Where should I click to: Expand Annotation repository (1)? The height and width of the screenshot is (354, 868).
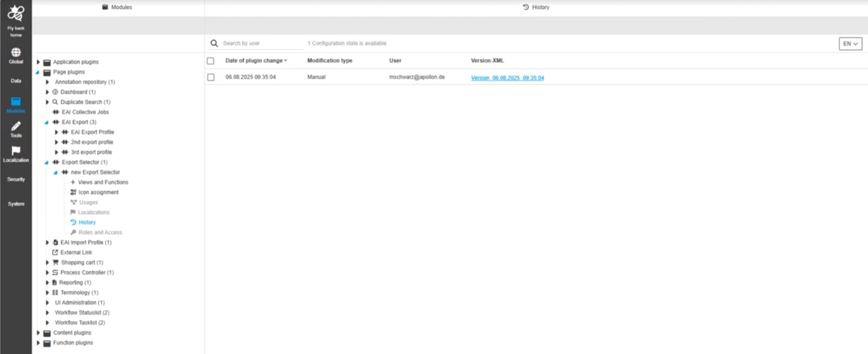tap(47, 82)
